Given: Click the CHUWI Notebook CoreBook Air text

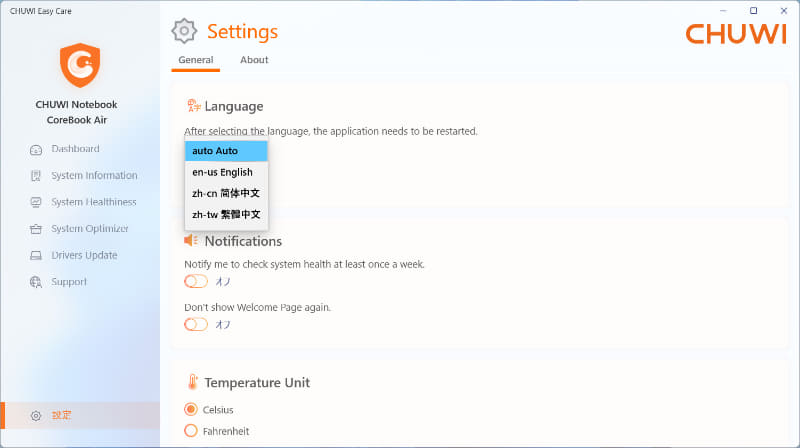Looking at the screenshot, I should tap(77, 112).
